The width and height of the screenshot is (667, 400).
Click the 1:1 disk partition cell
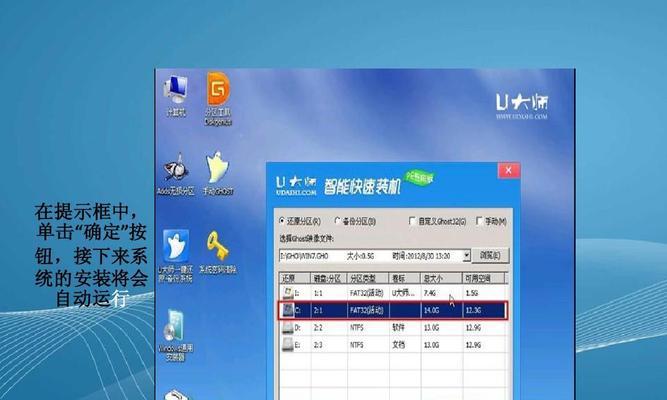coord(318,293)
